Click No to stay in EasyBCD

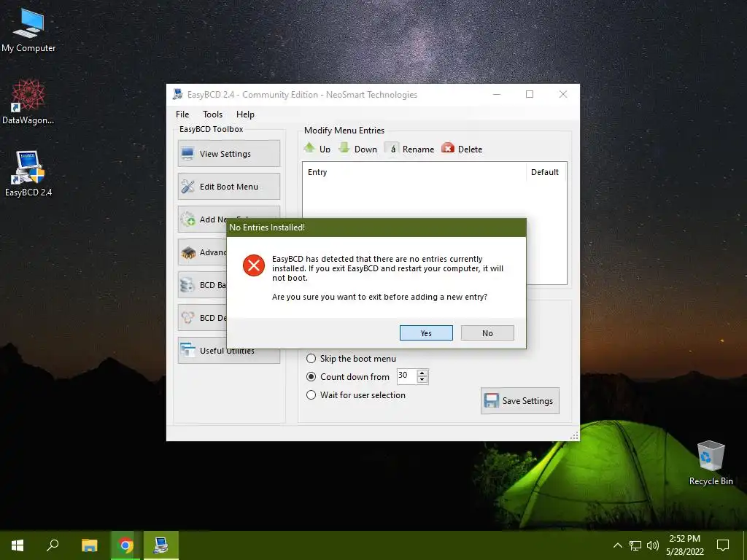click(487, 332)
